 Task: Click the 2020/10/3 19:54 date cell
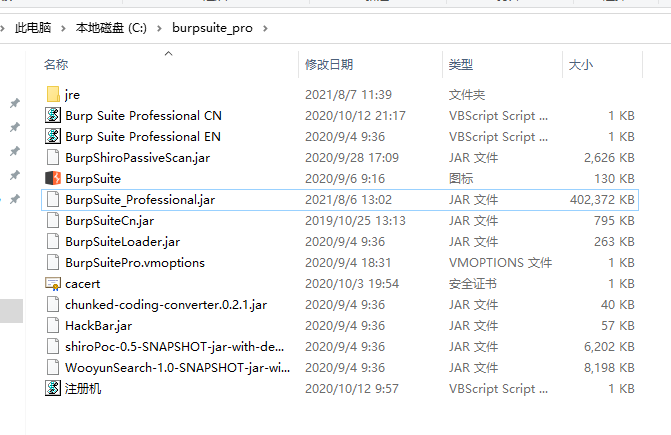pos(352,284)
